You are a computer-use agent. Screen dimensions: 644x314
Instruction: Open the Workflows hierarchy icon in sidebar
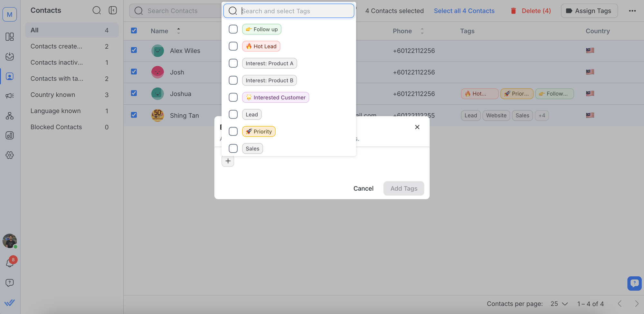pos(10,116)
